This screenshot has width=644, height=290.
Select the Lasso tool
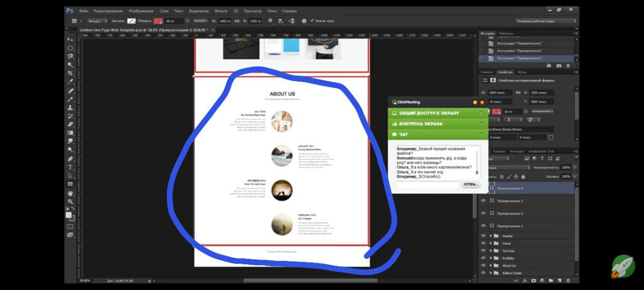(x=70, y=56)
